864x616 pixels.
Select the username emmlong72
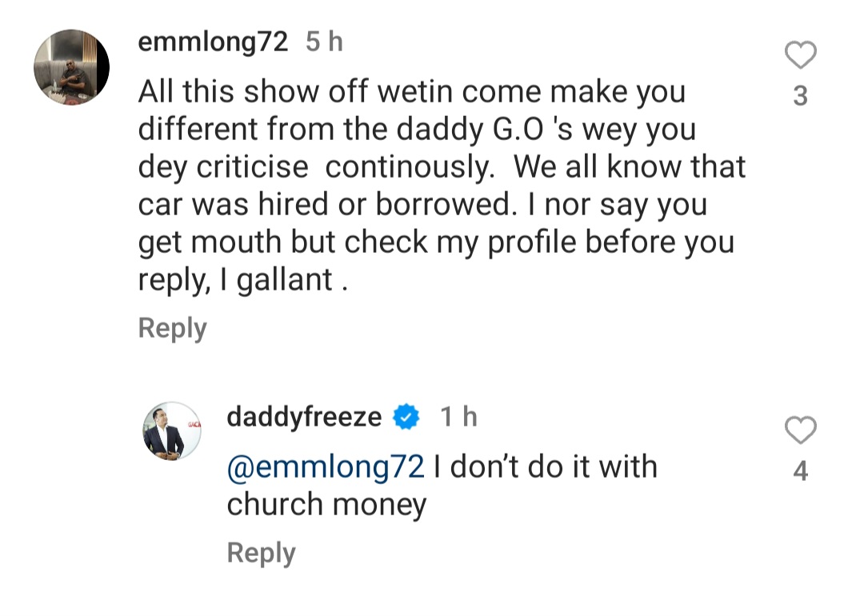pyautogui.click(x=212, y=41)
